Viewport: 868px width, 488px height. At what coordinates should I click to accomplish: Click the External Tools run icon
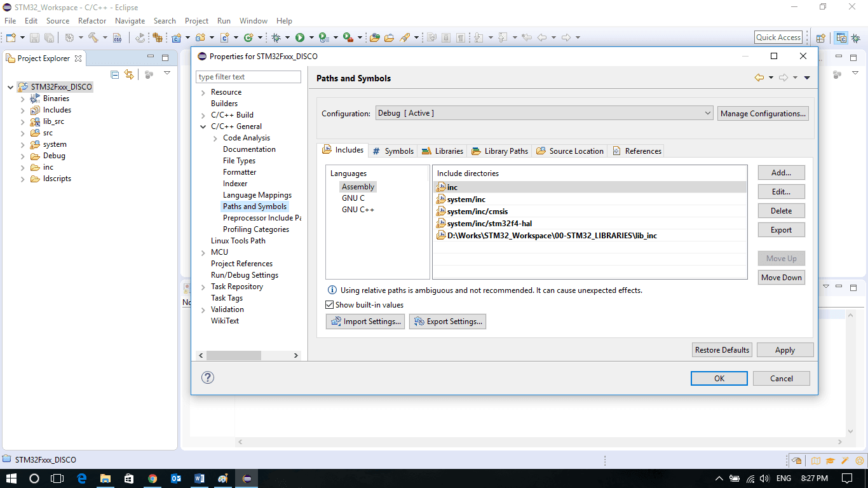click(348, 37)
